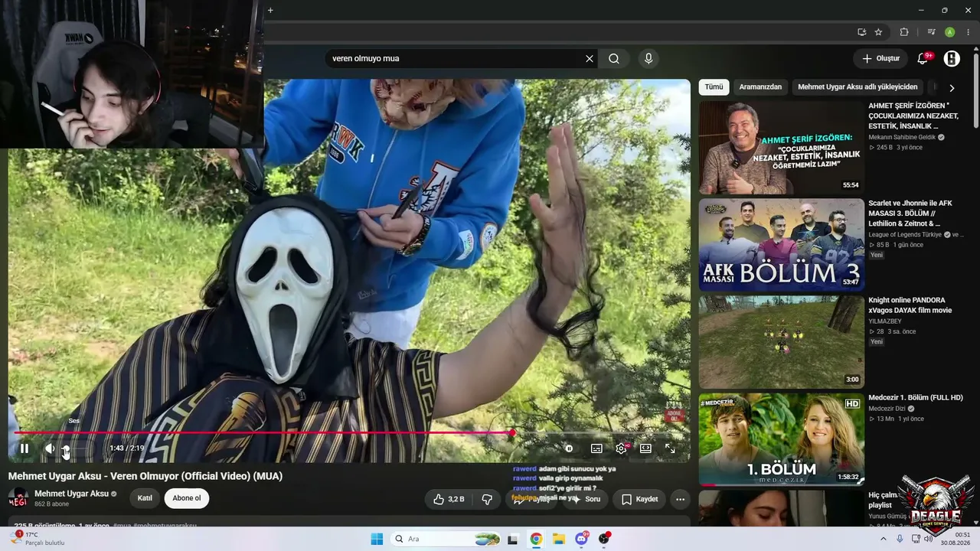Open the Chrome extensions puzzle icon

[904, 32]
